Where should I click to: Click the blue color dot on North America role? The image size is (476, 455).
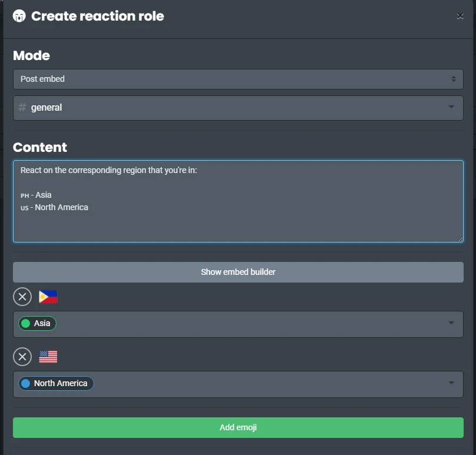tap(26, 384)
